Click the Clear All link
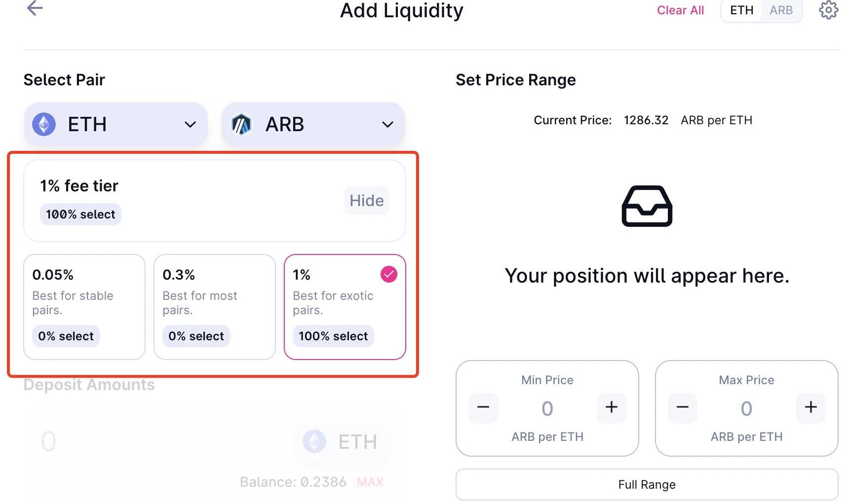The height and width of the screenshot is (504, 849). click(680, 10)
